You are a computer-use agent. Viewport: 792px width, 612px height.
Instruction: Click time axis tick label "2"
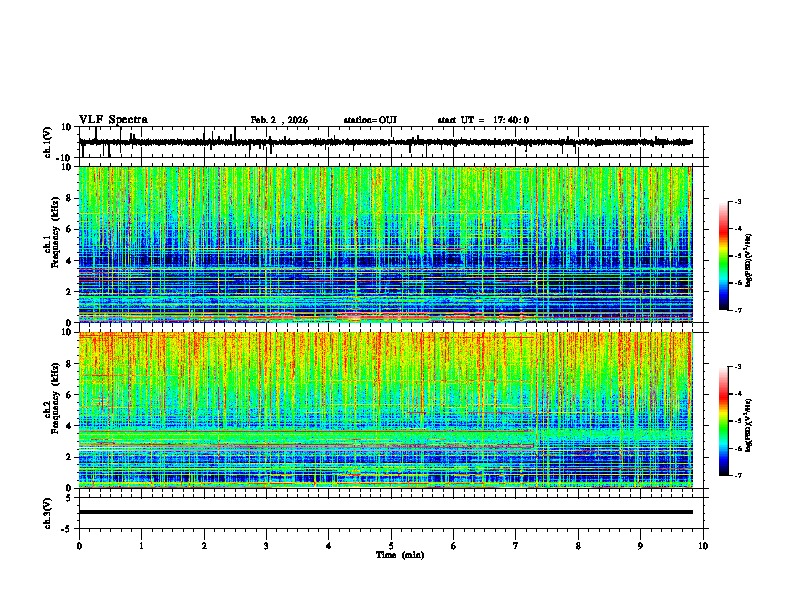204,546
